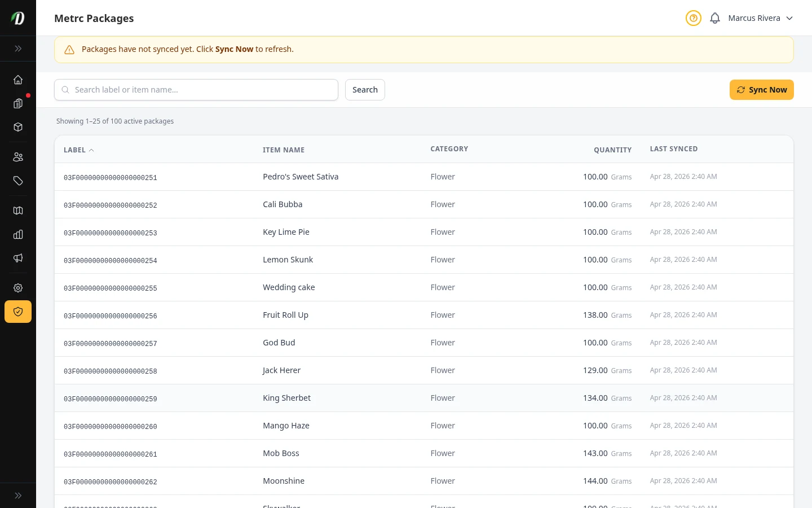Expand the sidebar using the double-arrow chevron

click(x=18, y=49)
